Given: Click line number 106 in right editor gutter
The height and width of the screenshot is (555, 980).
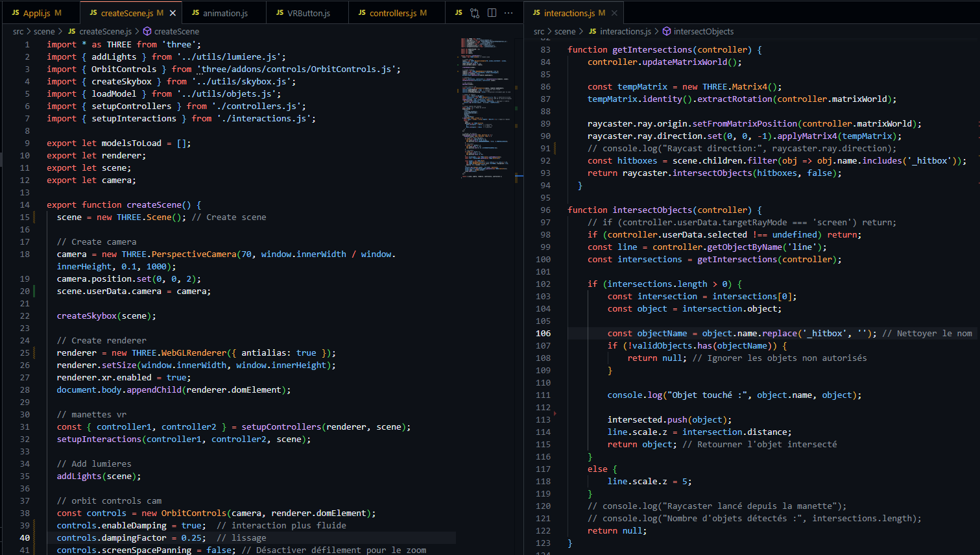Looking at the screenshot, I should (x=543, y=333).
